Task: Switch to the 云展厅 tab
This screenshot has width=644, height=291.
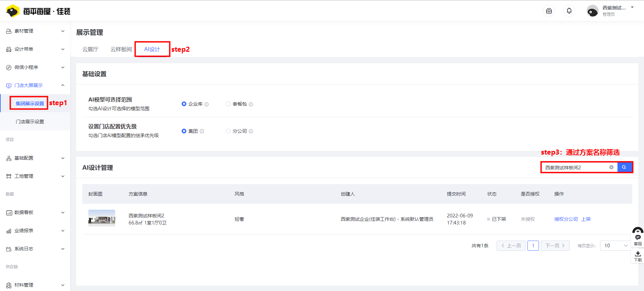Action: (x=90, y=49)
